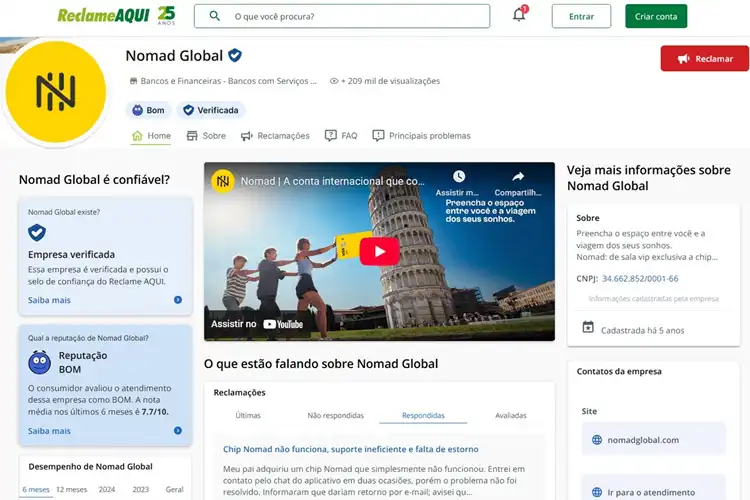Screen dimensions: 750x500
Task: Click Assistir mais tarde clock icon
Action: pyautogui.click(x=459, y=177)
